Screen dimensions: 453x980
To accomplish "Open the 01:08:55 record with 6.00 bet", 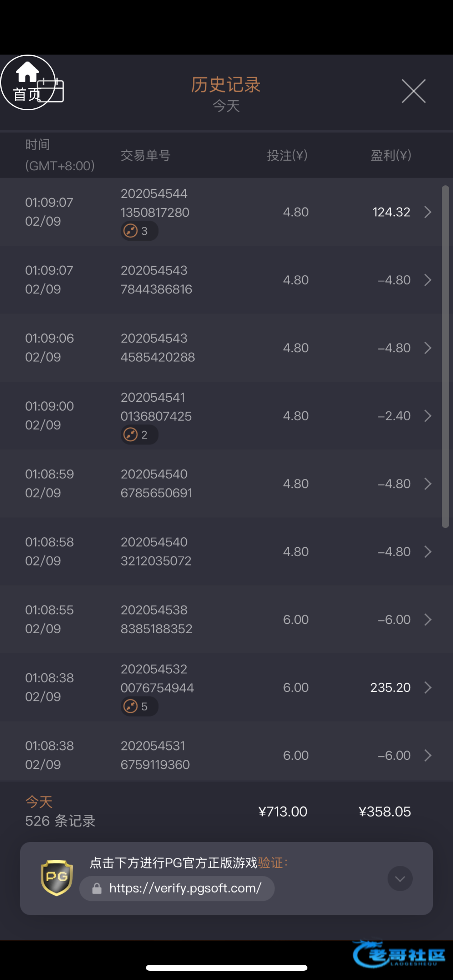I will click(221, 619).
